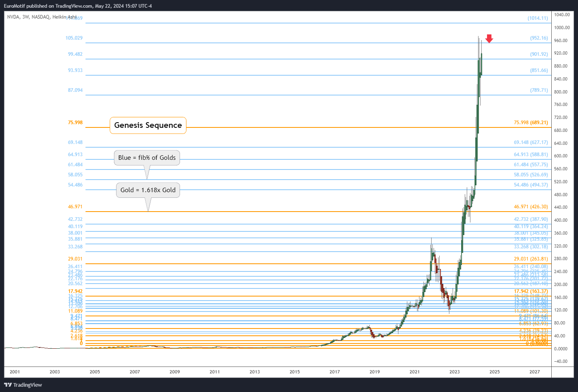Click 1040.00 on the price axis
The image size is (578, 392).
click(562, 15)
